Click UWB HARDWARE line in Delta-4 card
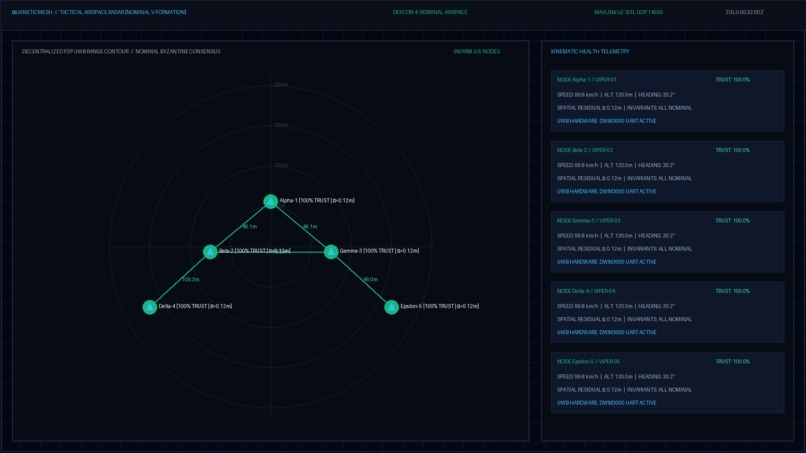806x453 pixels. click(x=606, y=333)
